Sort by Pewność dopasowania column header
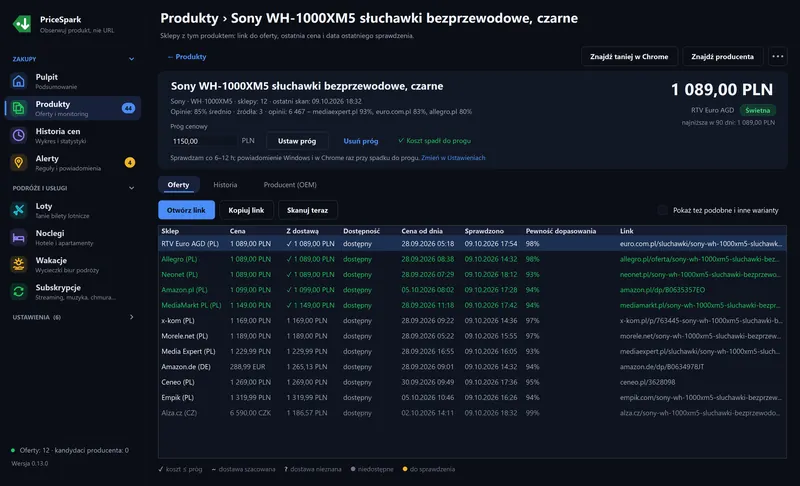The height and width of the screenshot is (486, 800). click(x=561, y=231)
